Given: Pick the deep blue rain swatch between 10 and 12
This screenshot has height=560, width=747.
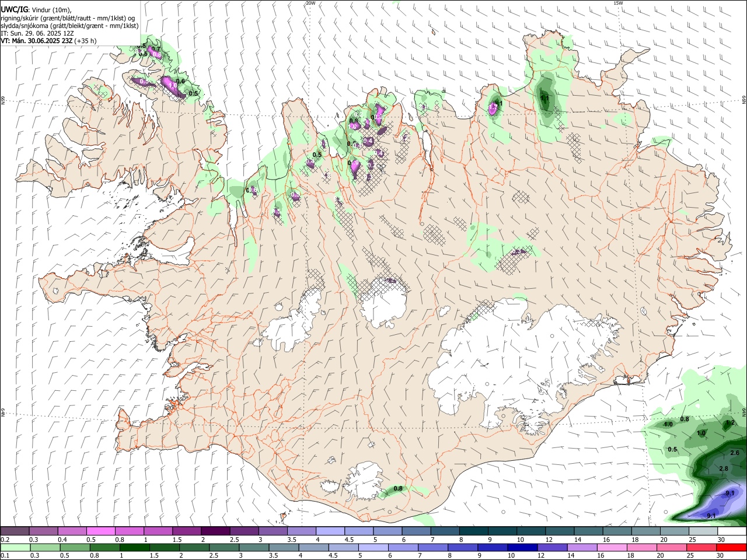Looking at the screenshot, I should [523, 547].
